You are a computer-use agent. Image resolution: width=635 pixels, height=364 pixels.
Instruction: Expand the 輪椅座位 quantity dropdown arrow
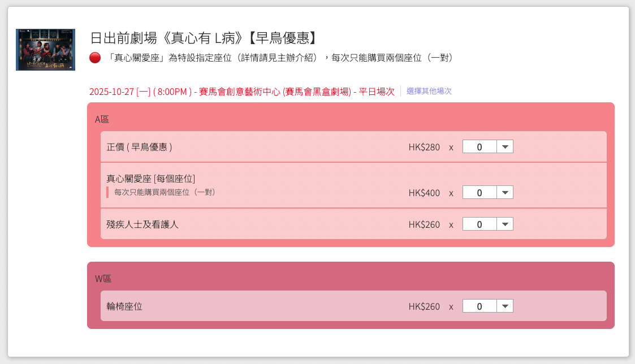[505, 306]
